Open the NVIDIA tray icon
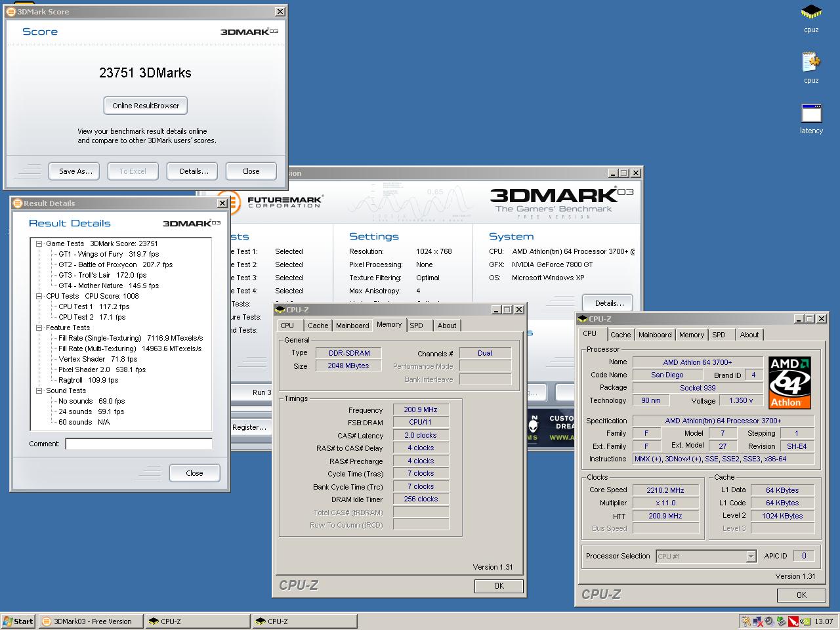The width and height of the screenshot is (840, 630). (x=805, y=621)
